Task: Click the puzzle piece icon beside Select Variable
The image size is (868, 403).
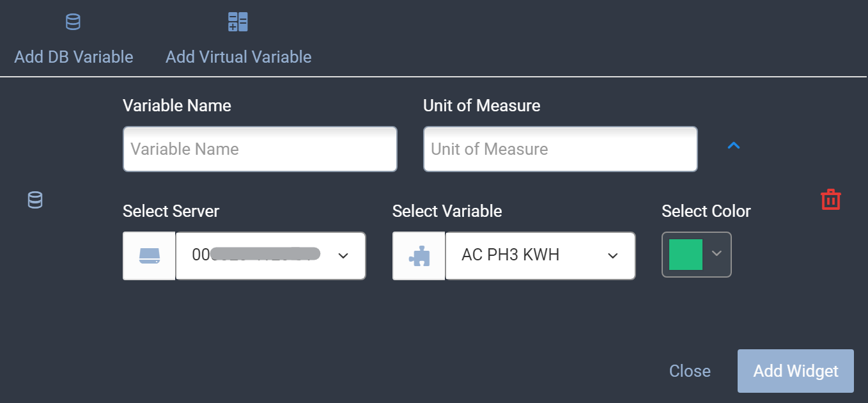Action: 419,256
